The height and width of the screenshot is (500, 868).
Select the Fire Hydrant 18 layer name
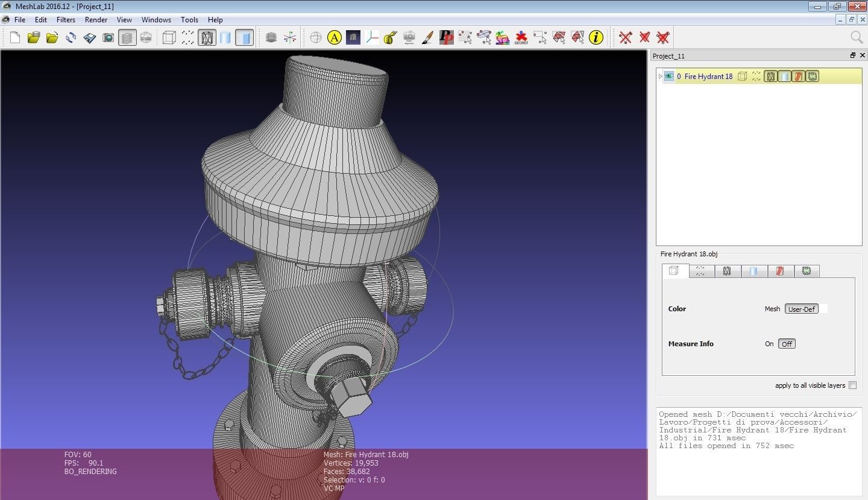point(708,77)
